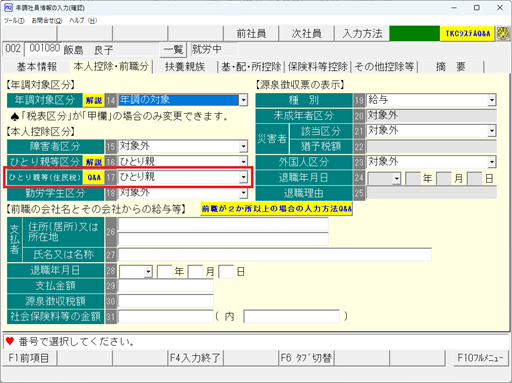Click the 社会保険料等の金額 field (item 31)

point(166,316)
